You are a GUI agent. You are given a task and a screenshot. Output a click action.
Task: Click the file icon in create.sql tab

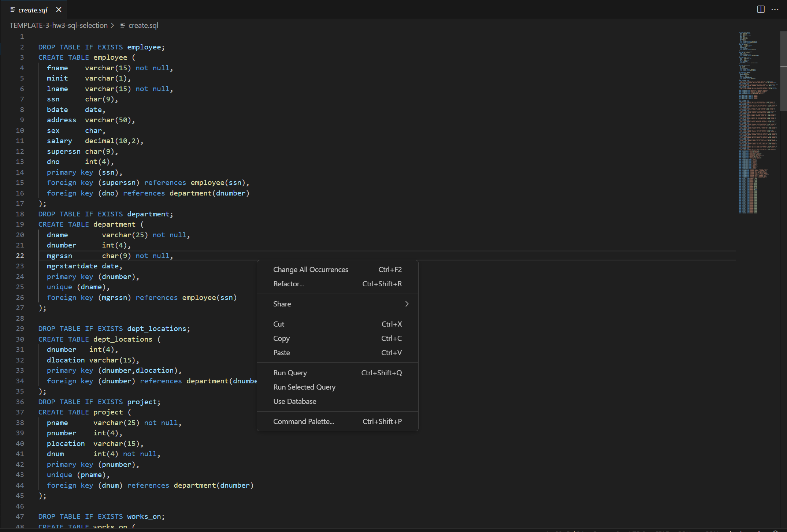point(13,10)
